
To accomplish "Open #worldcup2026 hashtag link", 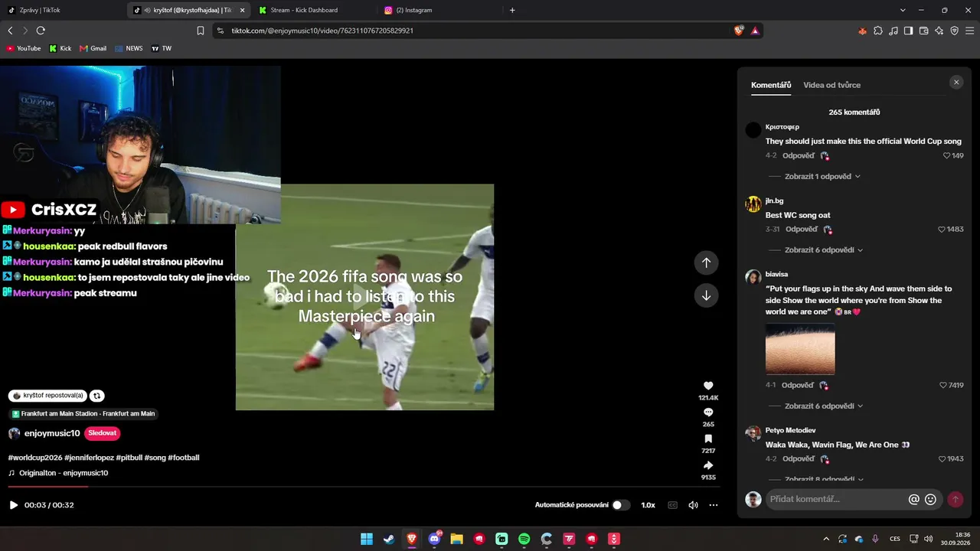I will 35,458.
